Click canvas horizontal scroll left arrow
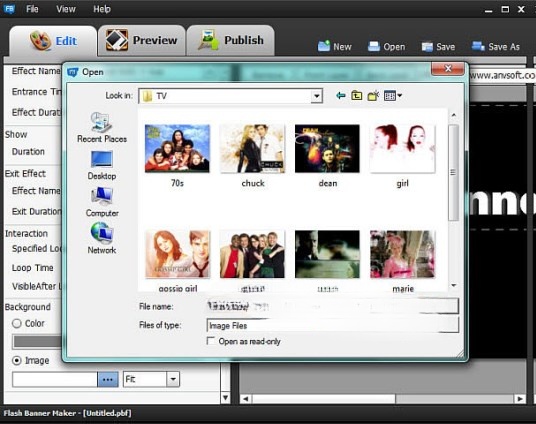The height and width of the screenshot is (424, 536). point(245,399)
